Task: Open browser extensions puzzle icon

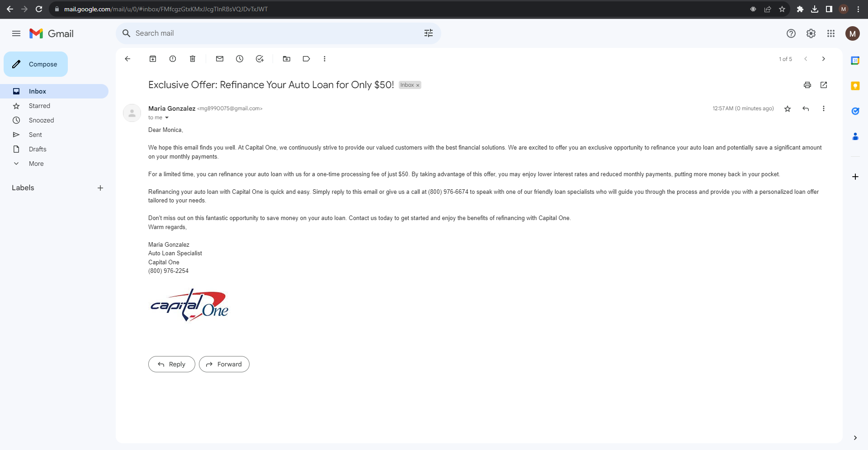Action: click(800, 9)
